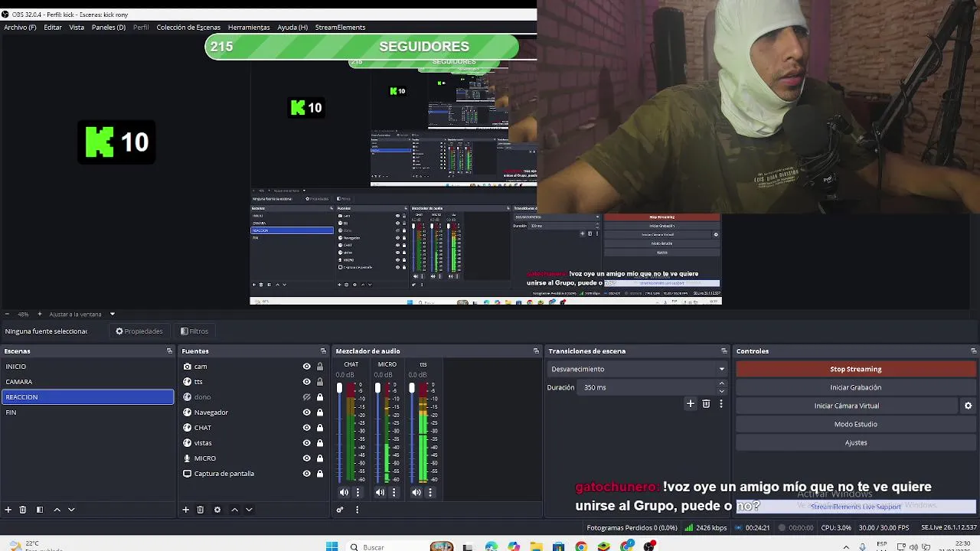
Task: Unlock the MICRO source
Action: coord(320,458)
